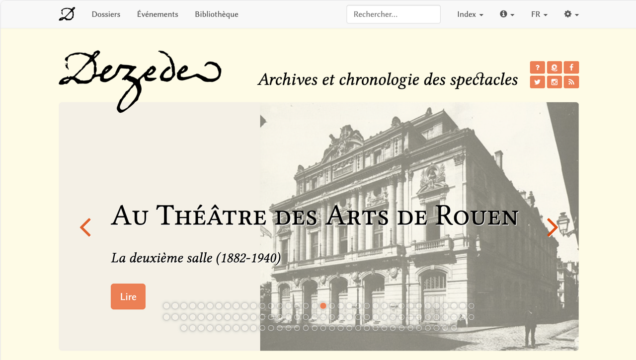This screenshot has width=636, height=360.
Task: Go to next carousel slide arrow
Action: pos(552,227)
